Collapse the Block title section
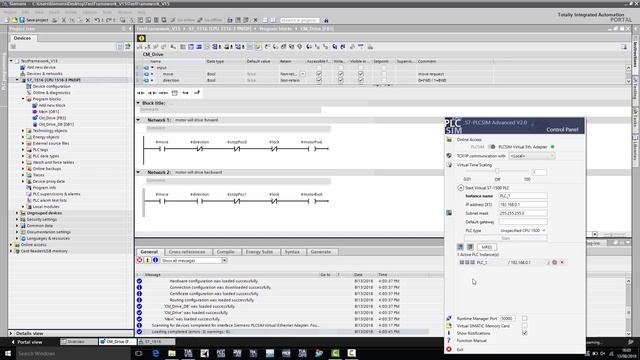This screenshot has height=360, width=640. [138, 103]
